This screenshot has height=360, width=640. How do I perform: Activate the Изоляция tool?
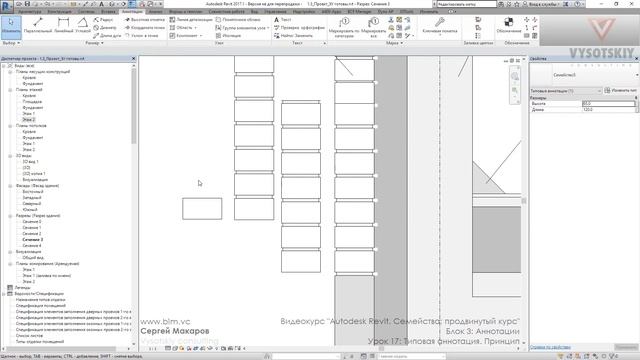[x=228, y=36]
